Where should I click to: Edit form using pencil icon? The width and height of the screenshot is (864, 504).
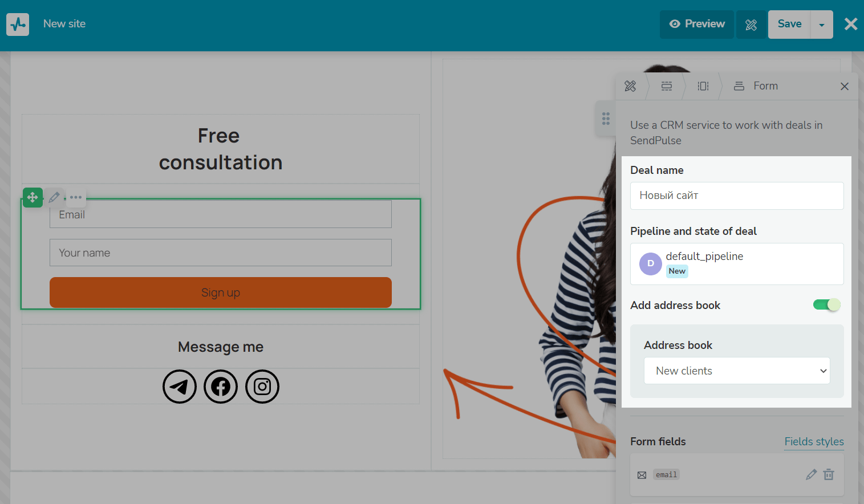pos(54,197)
